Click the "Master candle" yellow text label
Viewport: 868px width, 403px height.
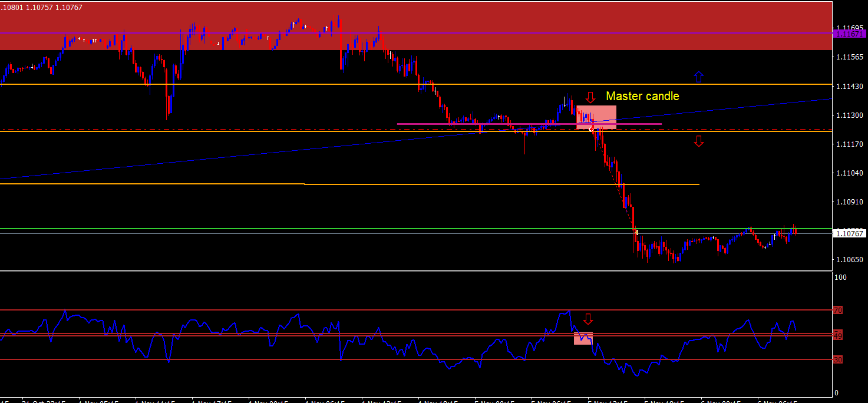click(642, 96)
